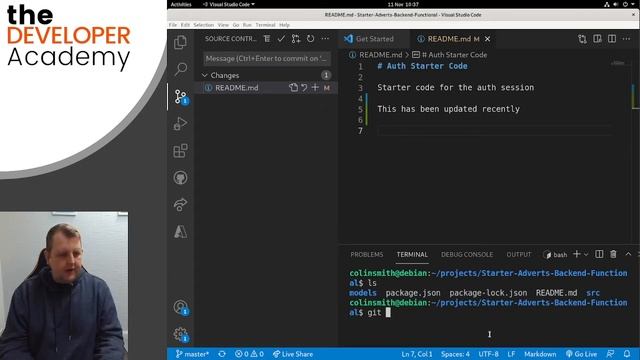640x360 pixels.
Task: Click Go Live in status bar
Action: [x=581, y=354]
